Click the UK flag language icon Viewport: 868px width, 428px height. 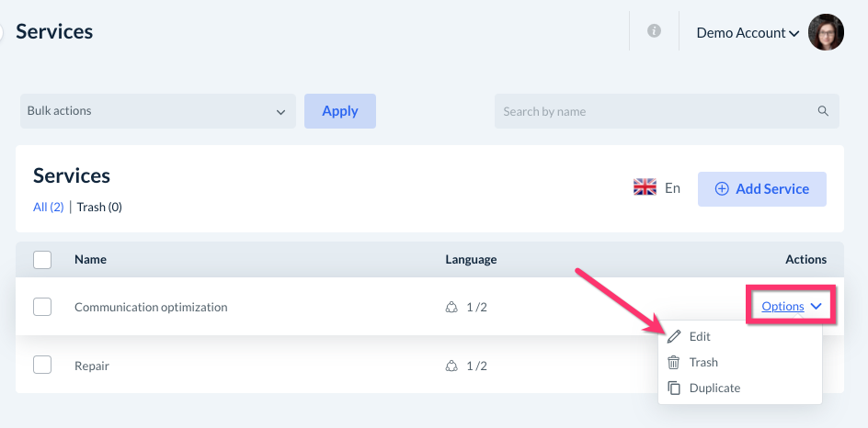click(645, 188)
